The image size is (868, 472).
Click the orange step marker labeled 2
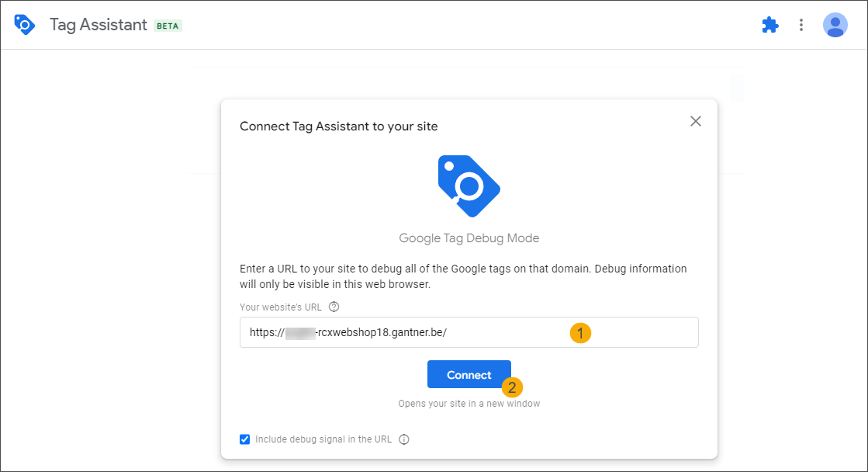[512, 387]
